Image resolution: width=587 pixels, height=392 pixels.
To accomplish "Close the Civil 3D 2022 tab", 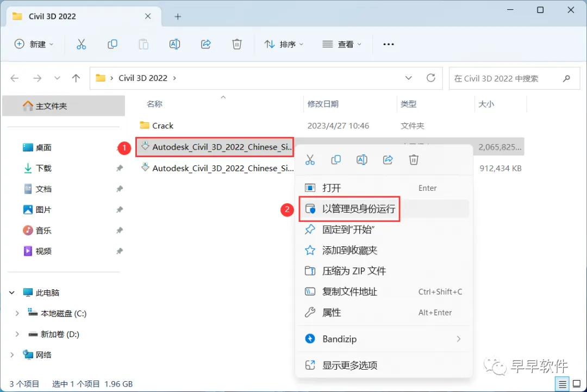I will coord(148,16).
